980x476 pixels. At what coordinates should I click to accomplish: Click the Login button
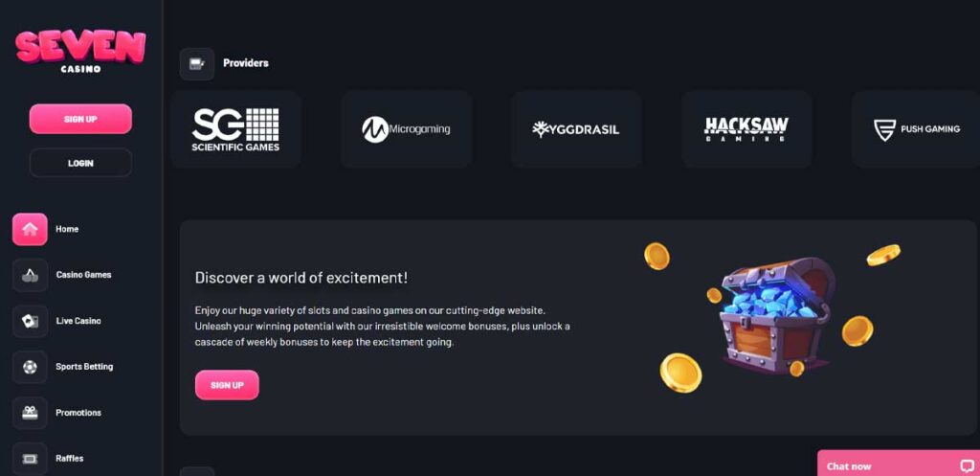80,163
